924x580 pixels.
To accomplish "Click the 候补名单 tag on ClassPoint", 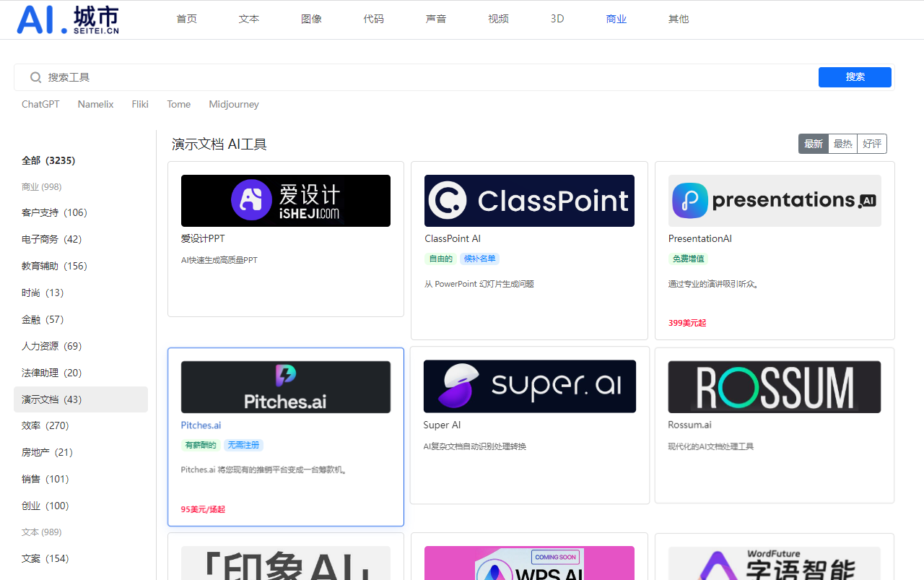I will 479,259.
